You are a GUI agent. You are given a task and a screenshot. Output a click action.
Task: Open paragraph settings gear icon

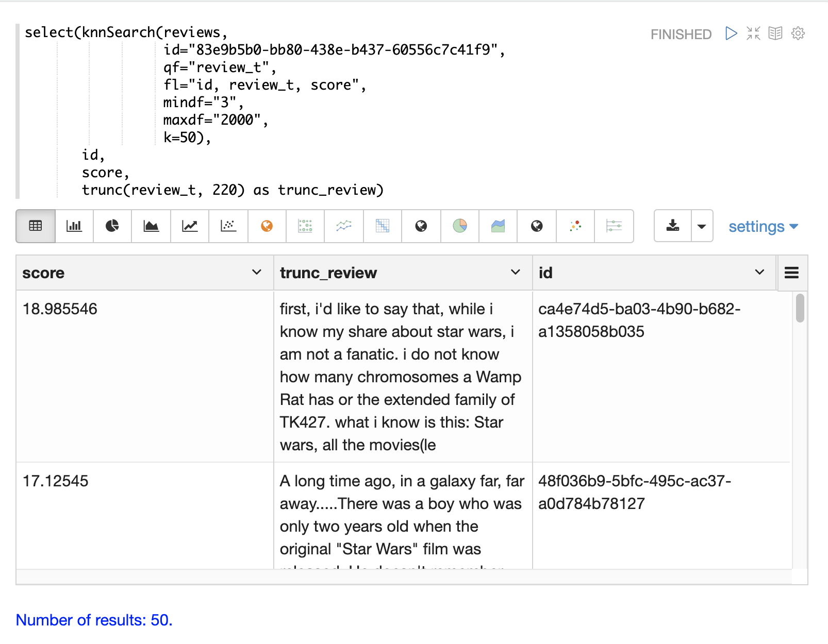pyautogui.click(x=798, y=33)
